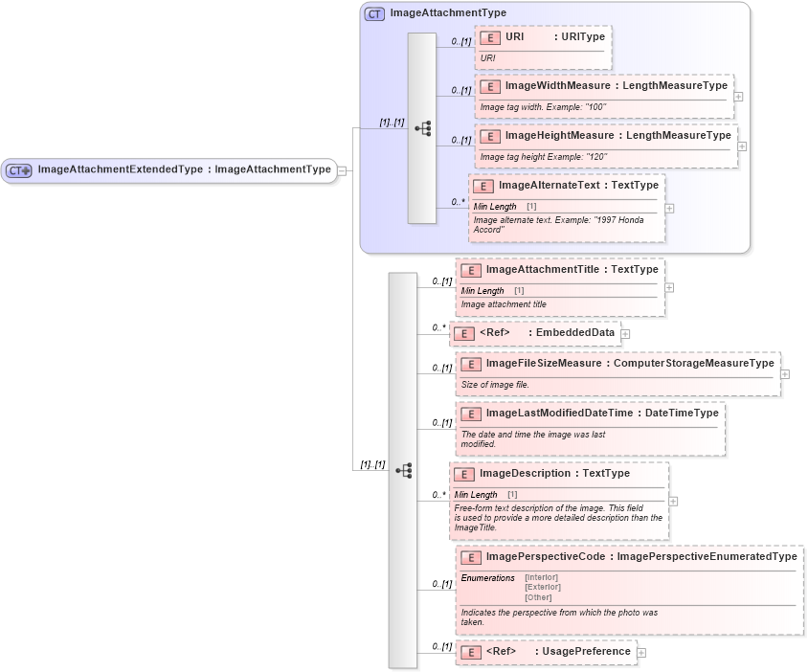
Task: Expand ImageAttachmentTitle via its plus box
Action: (669, 286)
